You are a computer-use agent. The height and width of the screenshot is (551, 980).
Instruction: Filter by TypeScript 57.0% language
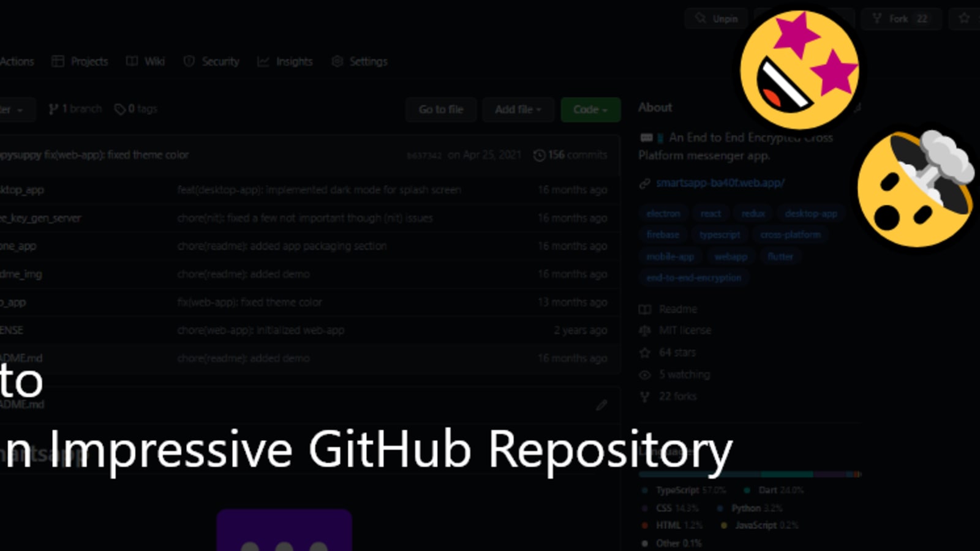click(684, 490)
